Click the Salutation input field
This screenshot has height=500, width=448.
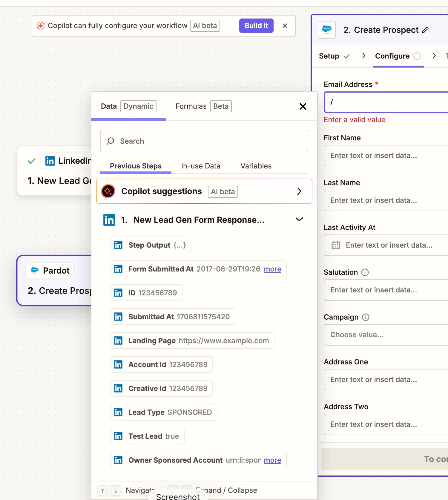tap(386, 290)
